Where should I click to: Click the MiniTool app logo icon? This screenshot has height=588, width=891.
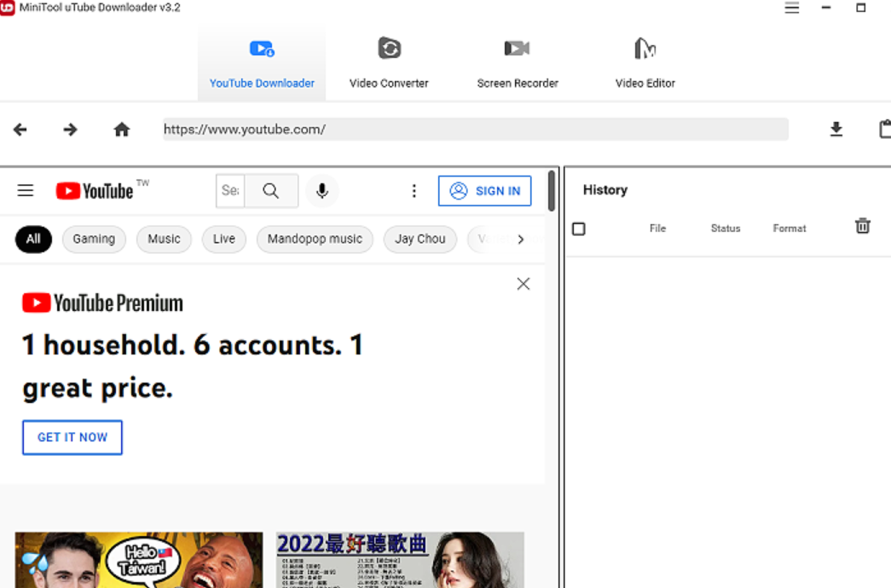coord(7,8)
